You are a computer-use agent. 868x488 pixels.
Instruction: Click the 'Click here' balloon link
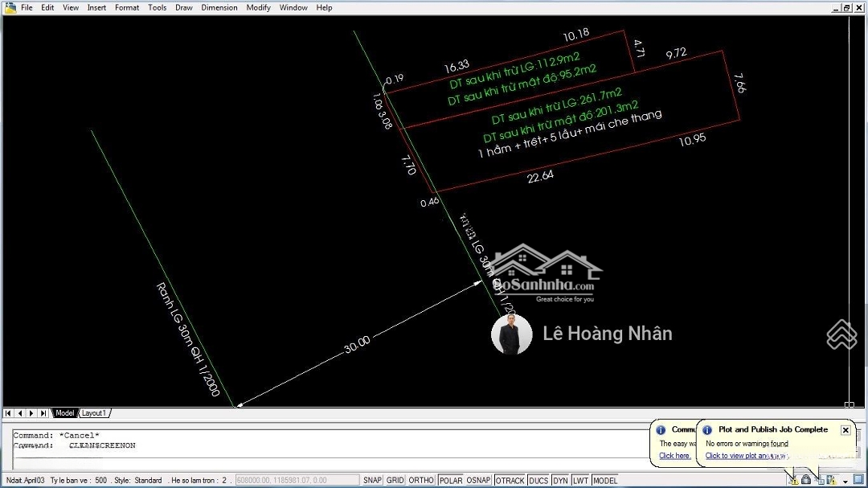point(674,456)
